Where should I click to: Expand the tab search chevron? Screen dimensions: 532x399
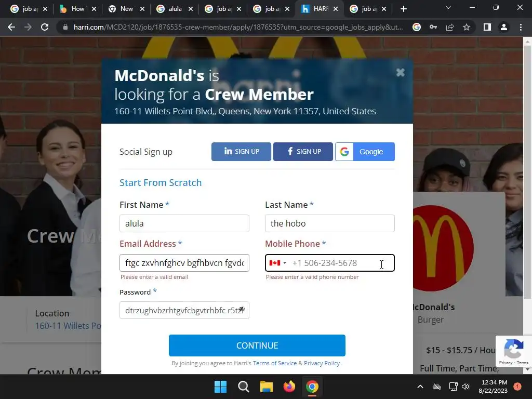tap(448, 7)
